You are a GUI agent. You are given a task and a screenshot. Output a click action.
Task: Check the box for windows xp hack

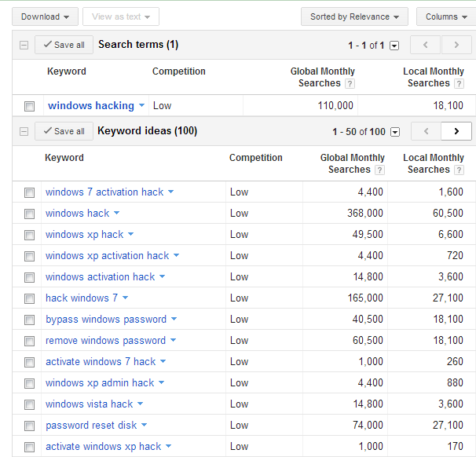tap(29, 236)
